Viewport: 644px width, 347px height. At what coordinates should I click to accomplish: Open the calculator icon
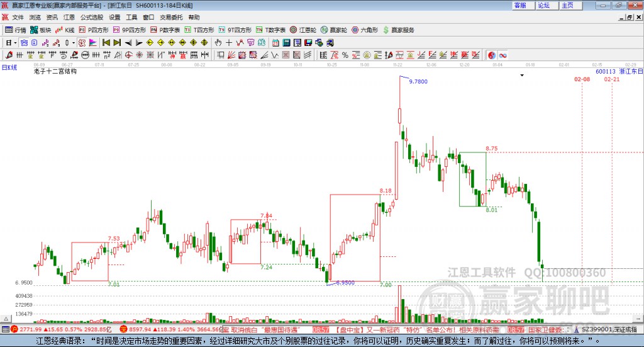pyautogui.click(x=286, y=43)
